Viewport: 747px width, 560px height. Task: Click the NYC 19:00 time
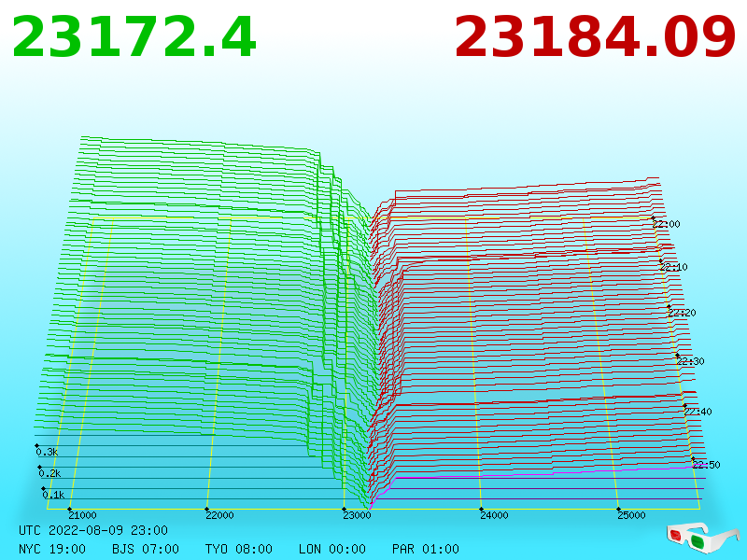tap(52, 549)
